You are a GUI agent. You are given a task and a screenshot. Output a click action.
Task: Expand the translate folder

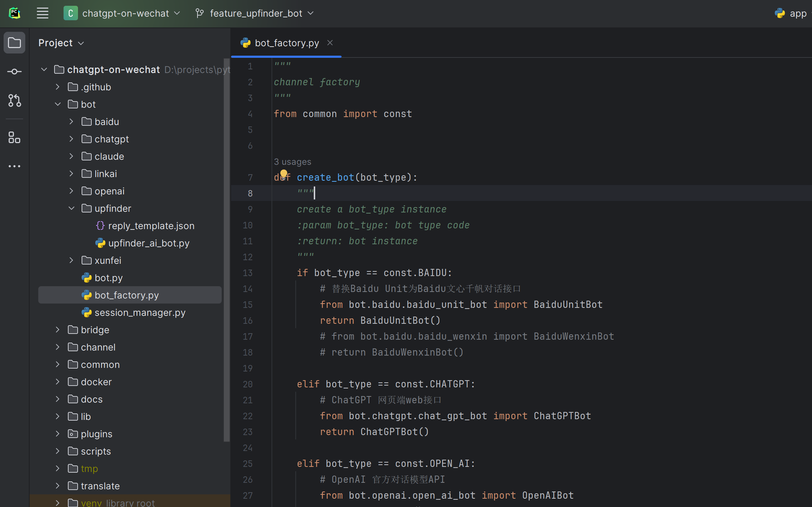click(58, 486)
